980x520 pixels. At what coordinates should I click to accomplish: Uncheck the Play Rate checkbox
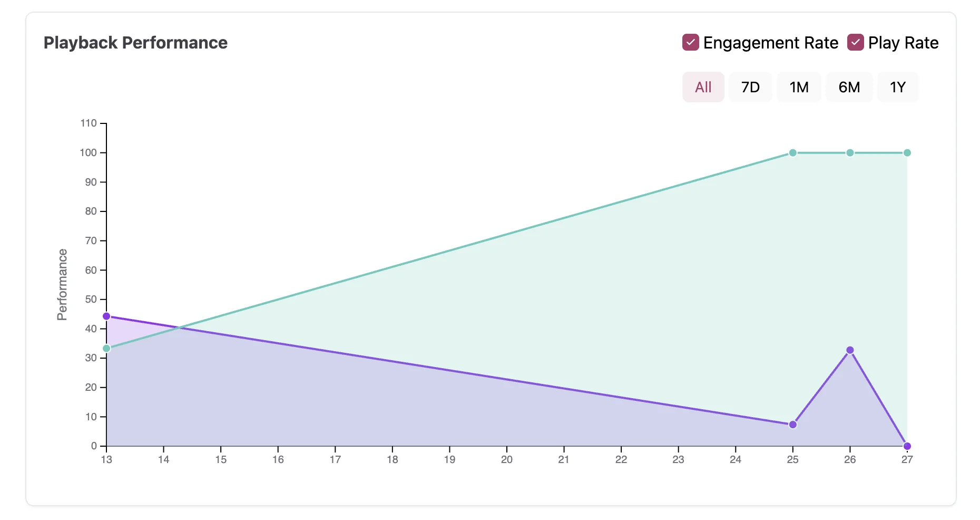click(x=855, y=42)
